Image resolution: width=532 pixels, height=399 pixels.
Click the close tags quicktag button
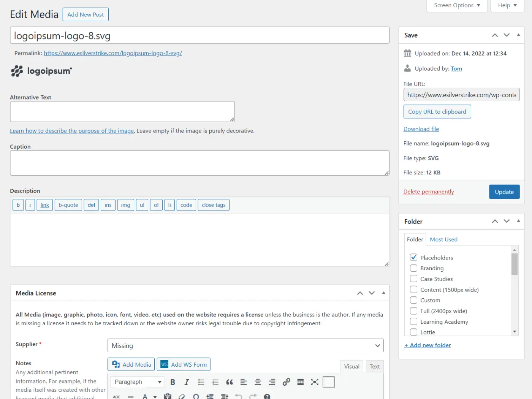pos(214,205)
